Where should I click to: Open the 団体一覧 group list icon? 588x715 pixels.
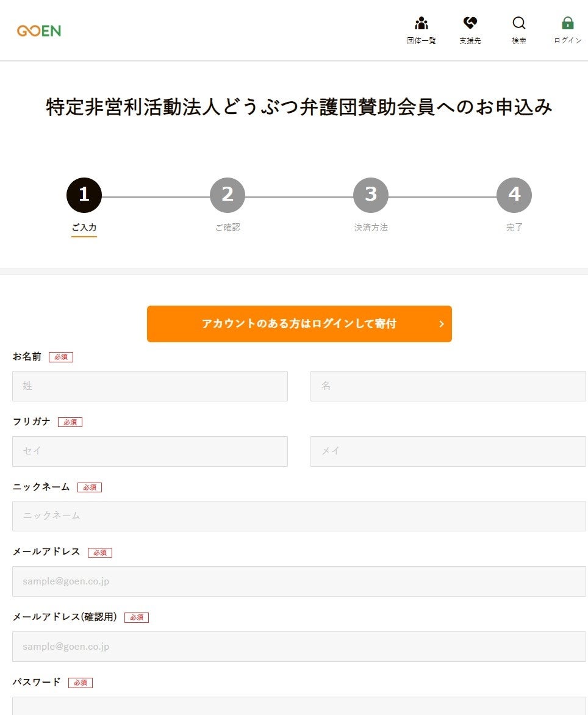[x=421, y=24]
